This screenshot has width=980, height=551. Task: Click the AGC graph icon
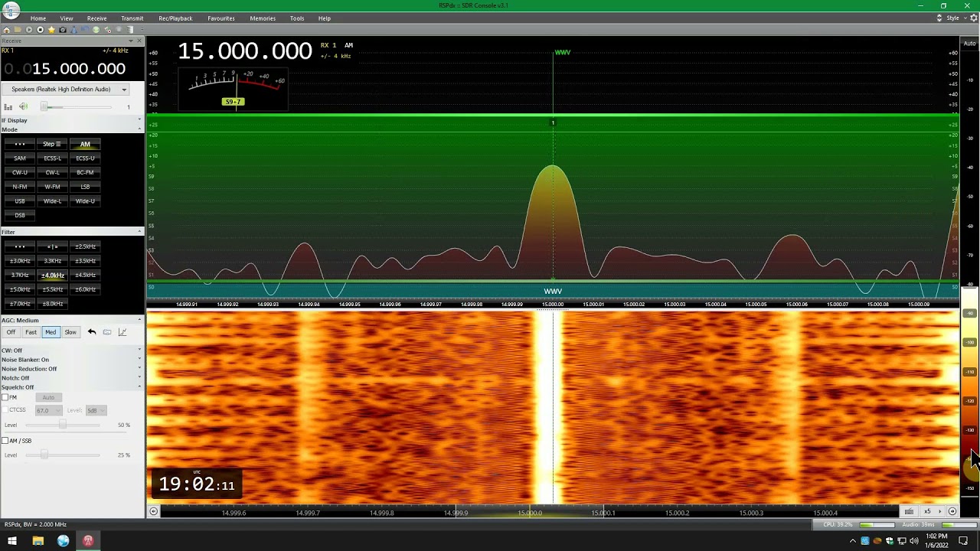pos(122,332)
